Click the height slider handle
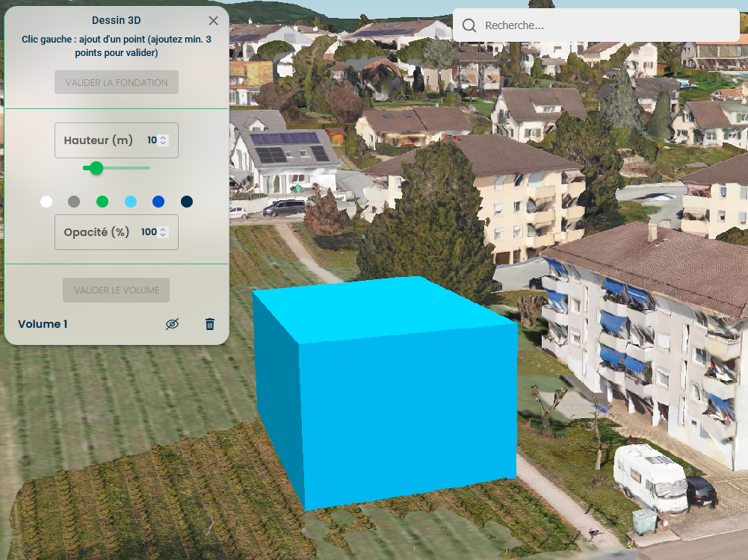 point(96,168)
